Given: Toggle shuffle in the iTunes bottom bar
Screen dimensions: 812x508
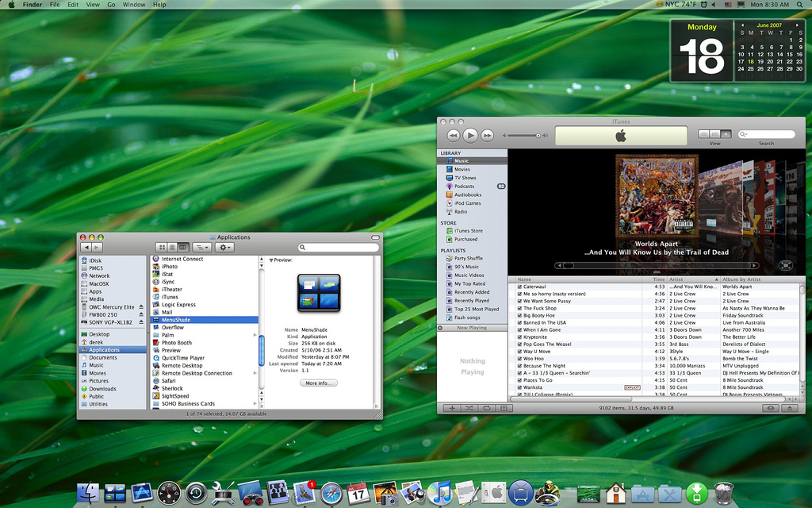Looking at the screenshot, I should [x=469, y=408].
